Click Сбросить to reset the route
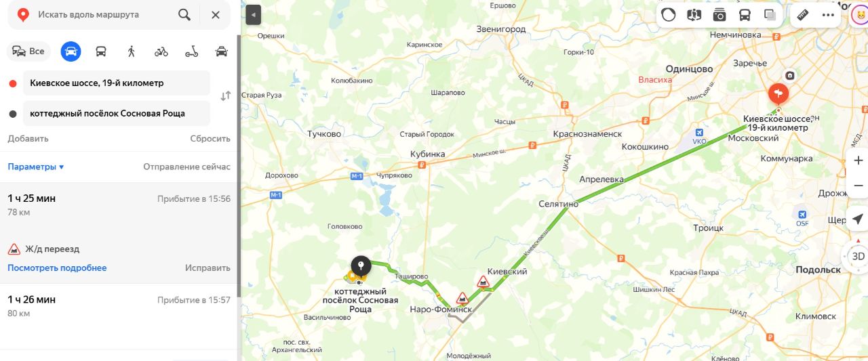 coord(210,138)
